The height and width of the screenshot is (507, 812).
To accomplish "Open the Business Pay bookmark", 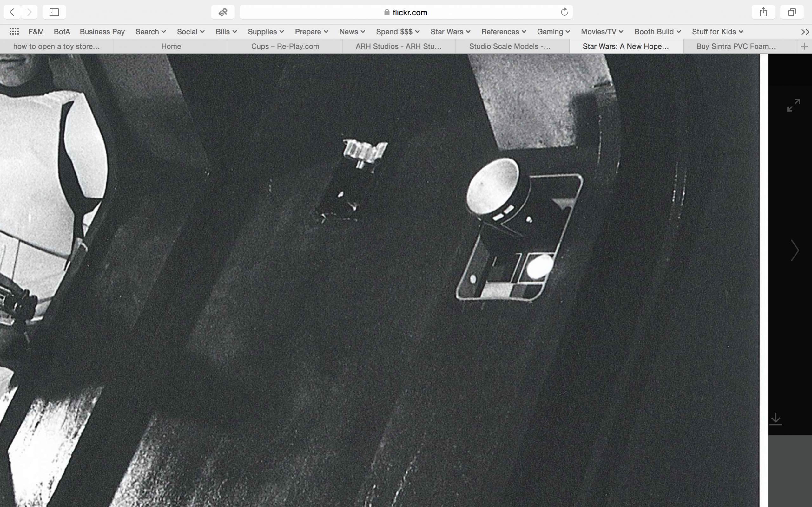I will (x=102, y=31).
